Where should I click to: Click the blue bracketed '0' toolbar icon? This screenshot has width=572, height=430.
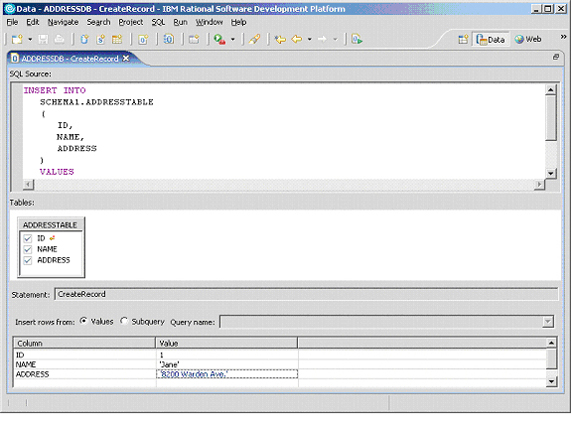tap(169, 39)
